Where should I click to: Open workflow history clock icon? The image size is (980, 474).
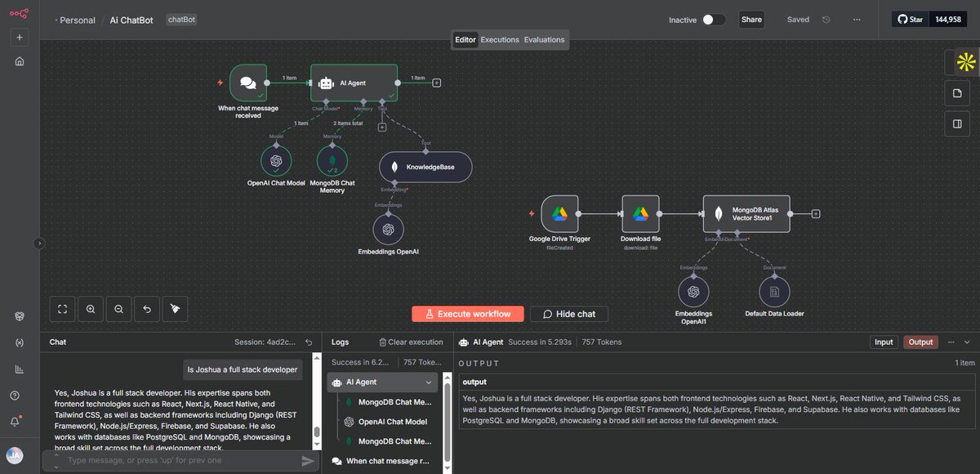826,20
